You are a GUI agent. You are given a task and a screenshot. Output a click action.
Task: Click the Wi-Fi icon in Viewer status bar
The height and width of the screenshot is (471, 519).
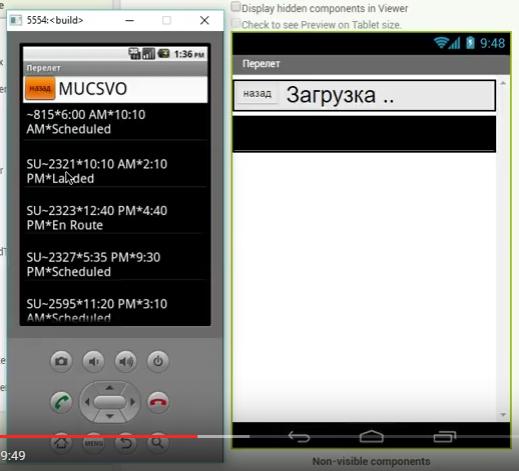pyautogui.click(x=441, y=43)
